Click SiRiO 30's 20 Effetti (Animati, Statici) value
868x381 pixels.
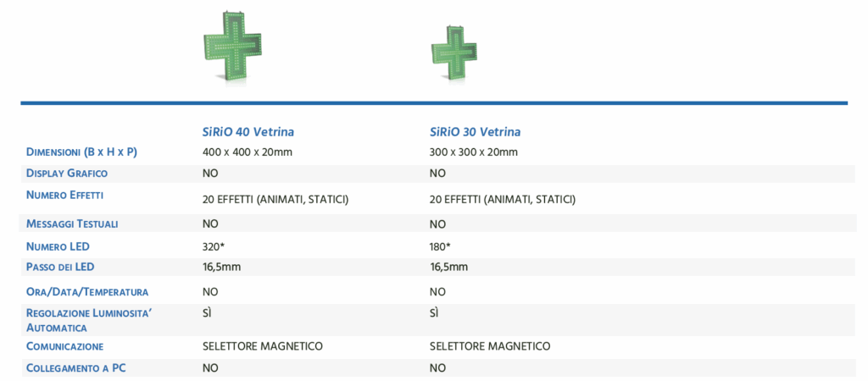click(x=503, y=200)
